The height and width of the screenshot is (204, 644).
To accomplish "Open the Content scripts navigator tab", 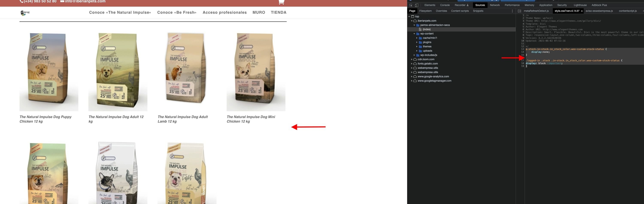I will point(460,11).
